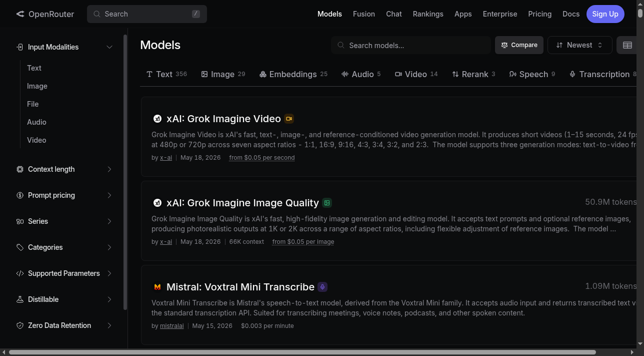
Task: Open the xAI: Grok Imagine Video model
Action: point(223,119)
